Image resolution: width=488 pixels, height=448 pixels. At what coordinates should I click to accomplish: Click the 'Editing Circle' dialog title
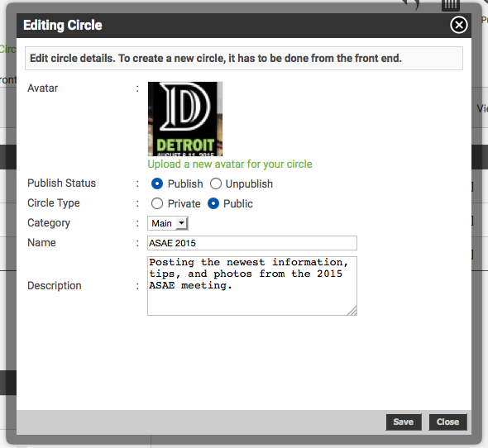63,25
